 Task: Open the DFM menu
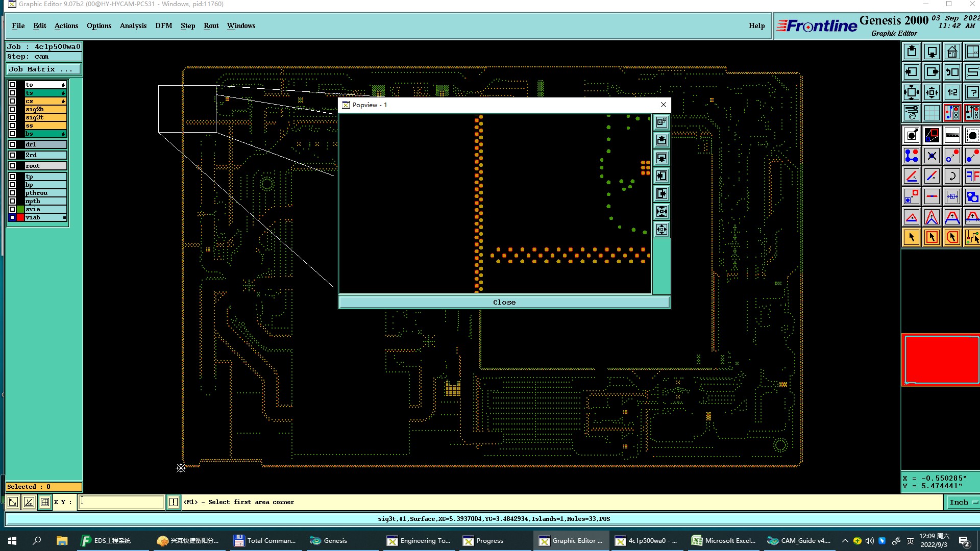pos(163,26)
